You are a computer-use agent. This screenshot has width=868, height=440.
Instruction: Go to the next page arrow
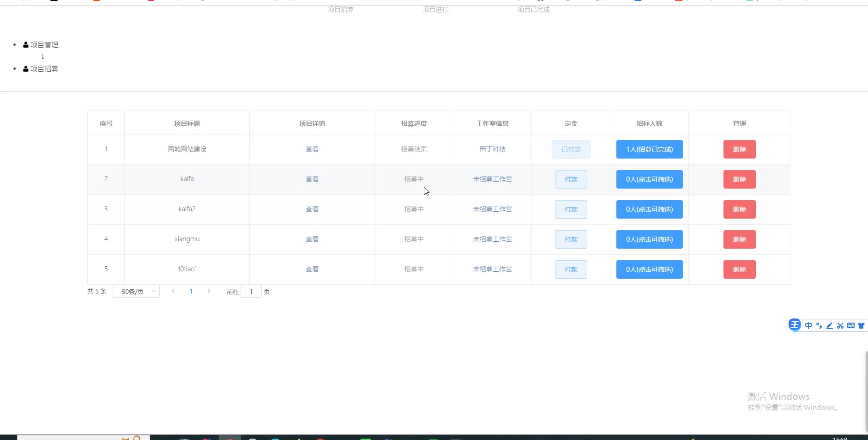point(209,291)
